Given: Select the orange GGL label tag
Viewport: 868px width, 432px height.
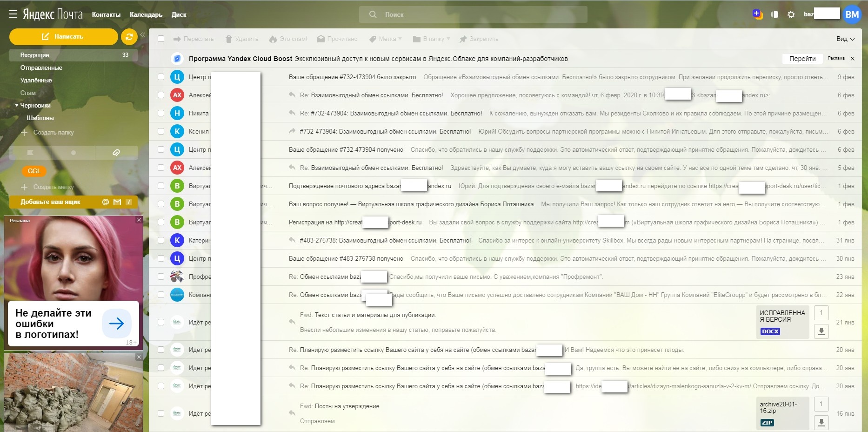Looking at the screenshot, I should (x=34, y=171).
